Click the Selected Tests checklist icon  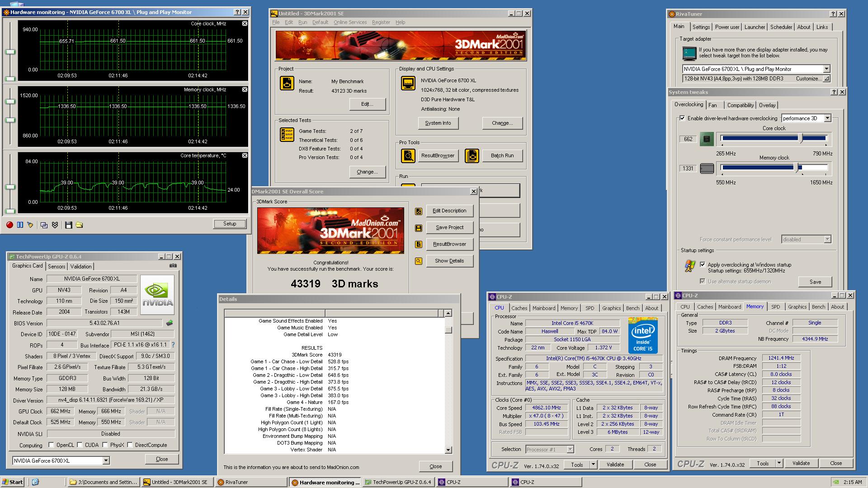[x=287, y=135]
